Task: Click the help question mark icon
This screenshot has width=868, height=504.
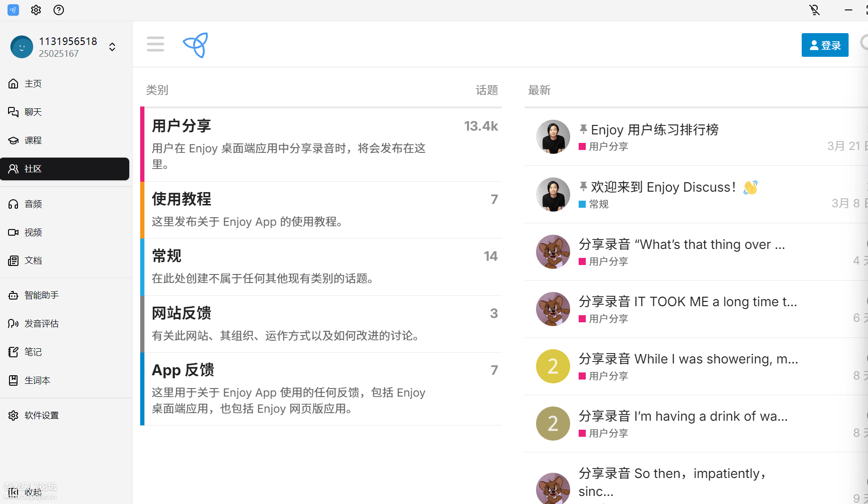Action: point(59,10)
